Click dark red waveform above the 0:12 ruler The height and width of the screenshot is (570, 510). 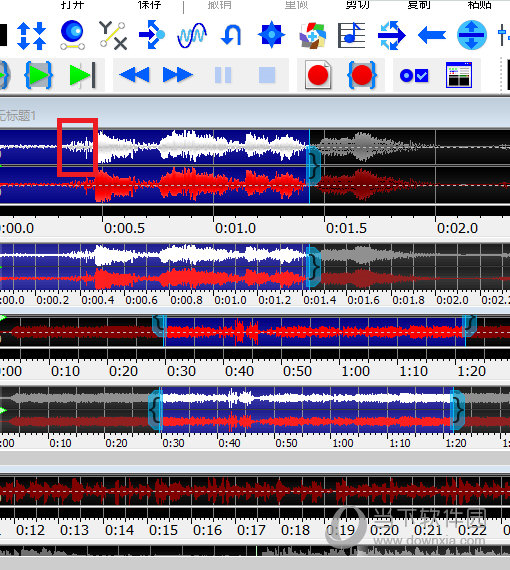[254, 491]
